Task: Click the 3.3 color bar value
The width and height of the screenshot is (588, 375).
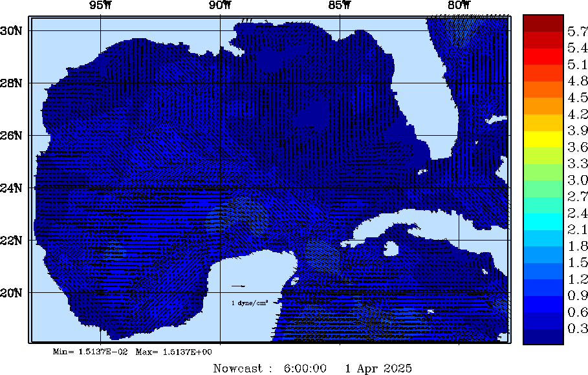Action: (578, 164)
